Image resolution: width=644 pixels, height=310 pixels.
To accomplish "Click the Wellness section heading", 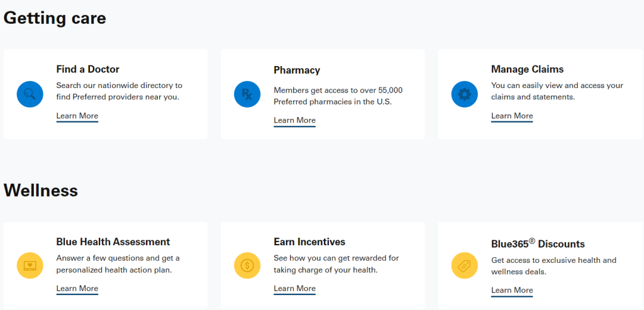I will pyautogui.click(x=41, y=191).
